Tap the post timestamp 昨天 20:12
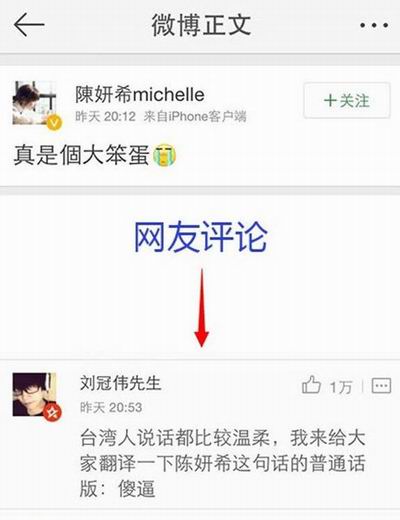Viewport: 400px width, 520px height. [105, 117]
